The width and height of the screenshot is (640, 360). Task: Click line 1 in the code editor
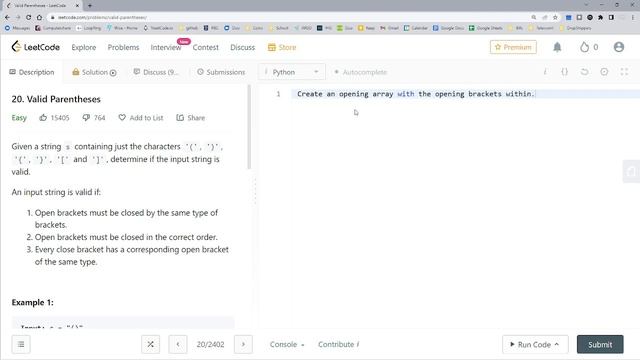[x=465, y=94]
